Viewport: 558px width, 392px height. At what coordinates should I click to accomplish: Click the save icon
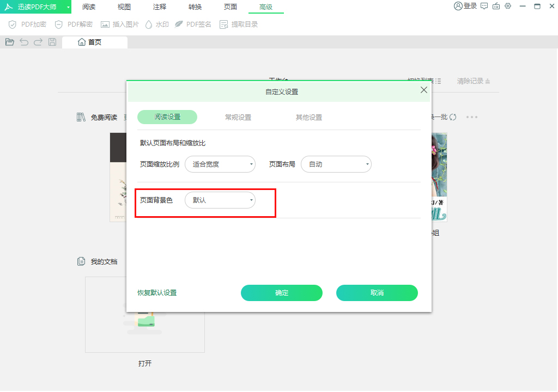click(x=52, y=41)
